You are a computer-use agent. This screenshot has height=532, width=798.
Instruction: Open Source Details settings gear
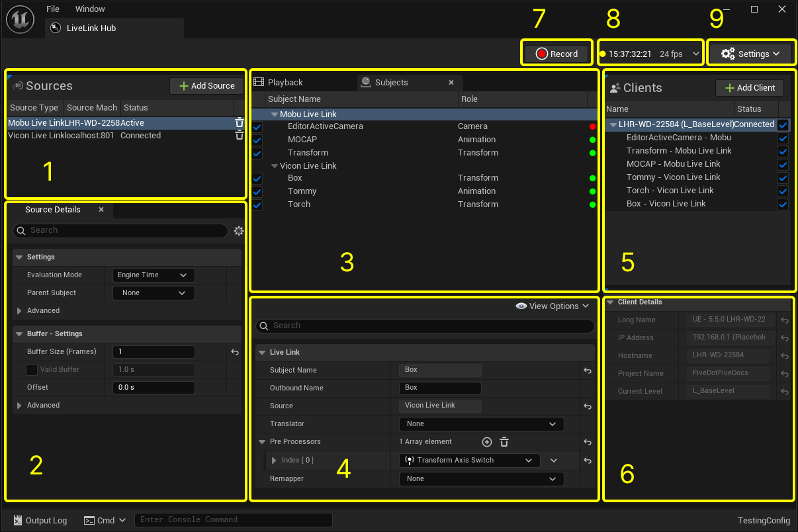coord(239,230)
